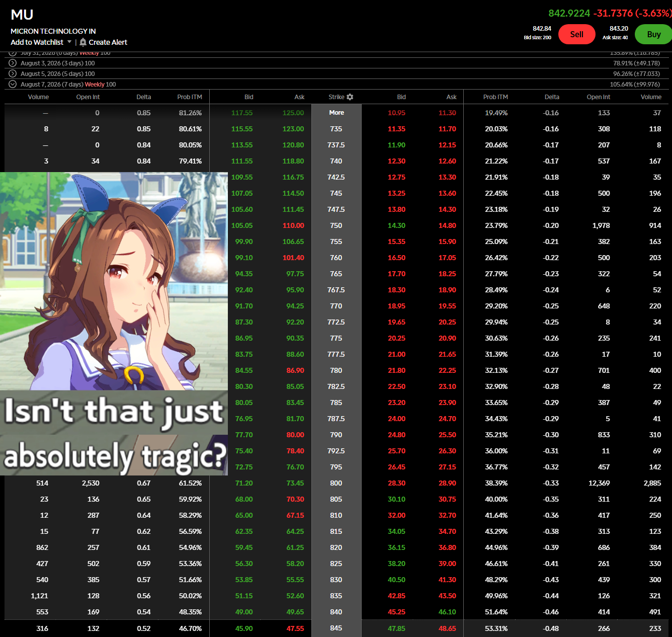Select the 845 strike cell
Viewport: 672px width, 637px height.
point(336,628)
